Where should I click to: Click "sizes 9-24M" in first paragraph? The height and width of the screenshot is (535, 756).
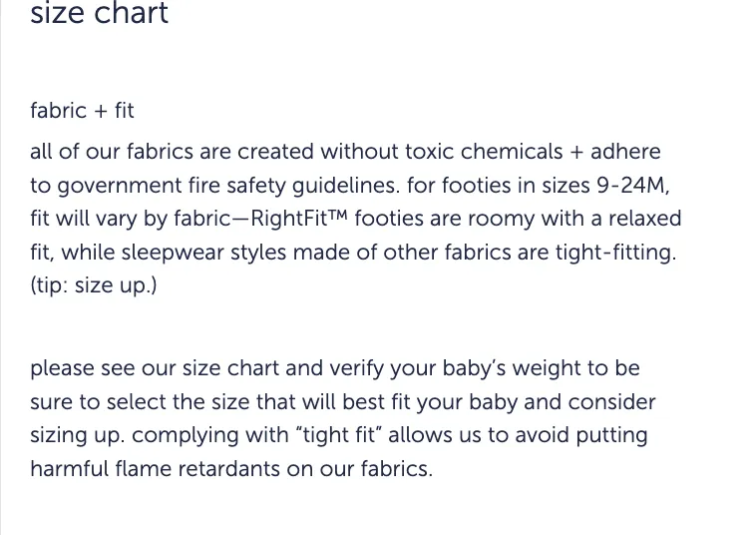pos(603,186)
